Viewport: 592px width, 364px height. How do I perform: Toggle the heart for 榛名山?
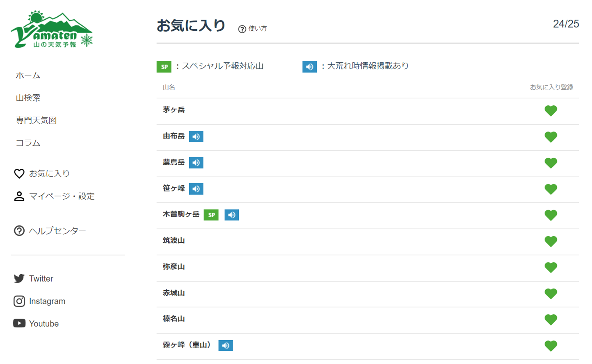[x=551, y=319]
